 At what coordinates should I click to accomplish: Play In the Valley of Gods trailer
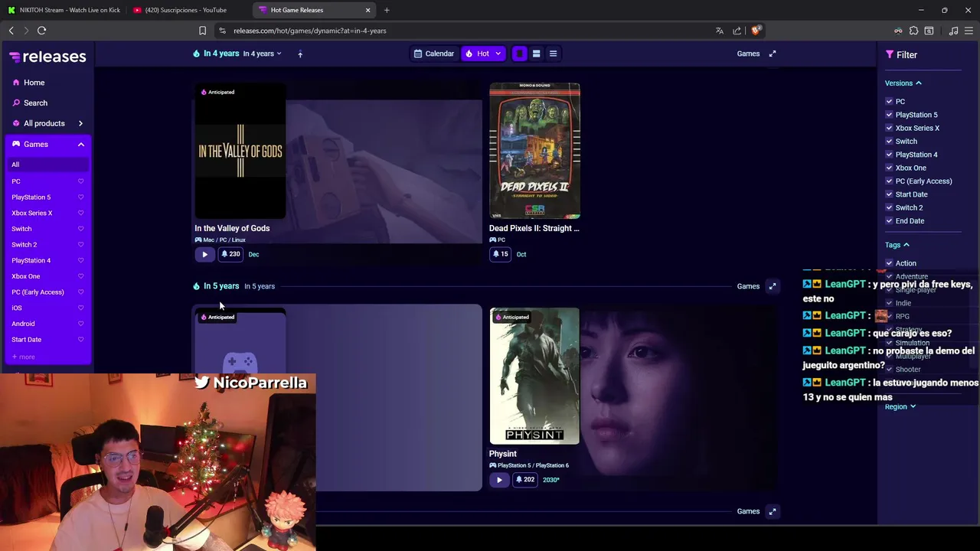(204, 254)
